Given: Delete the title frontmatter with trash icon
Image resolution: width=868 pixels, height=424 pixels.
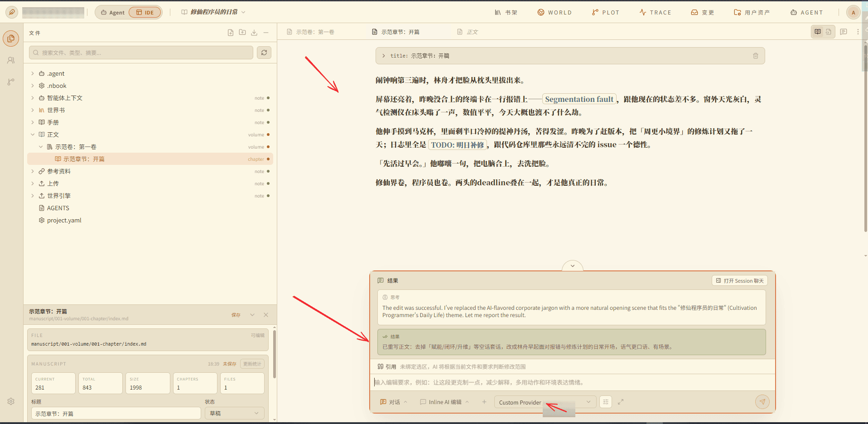Looking at the screenshot, I should coord(756,56).
